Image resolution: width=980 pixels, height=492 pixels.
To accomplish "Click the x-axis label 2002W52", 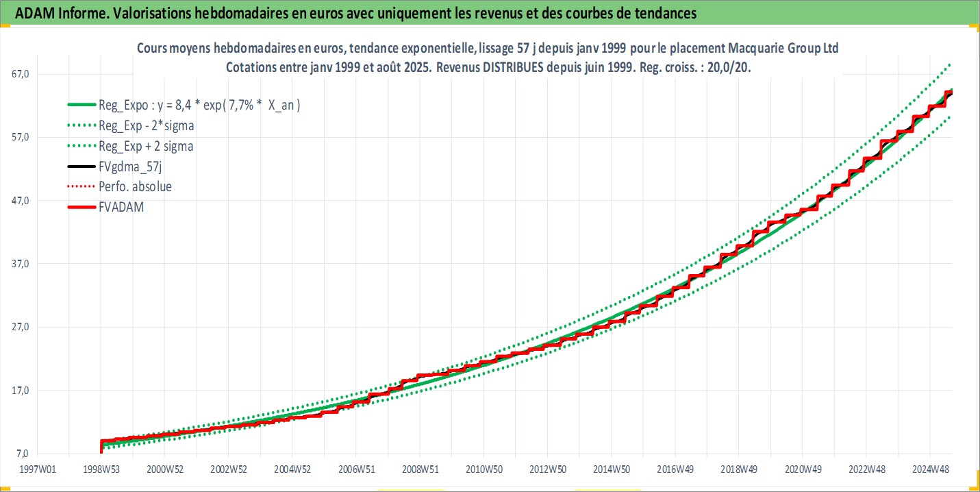I will [228, 469].
